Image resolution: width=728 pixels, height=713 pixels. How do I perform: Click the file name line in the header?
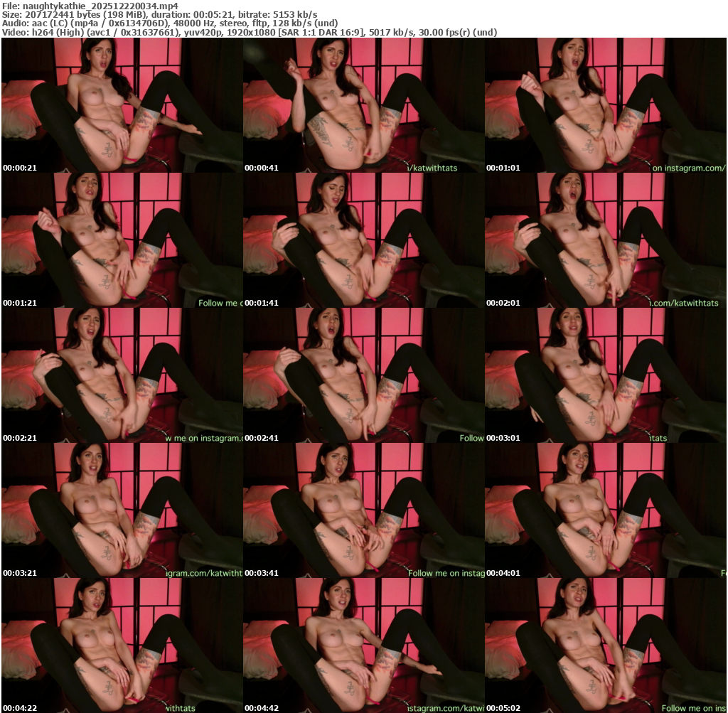pyautogui.click(x=90, y=6)
